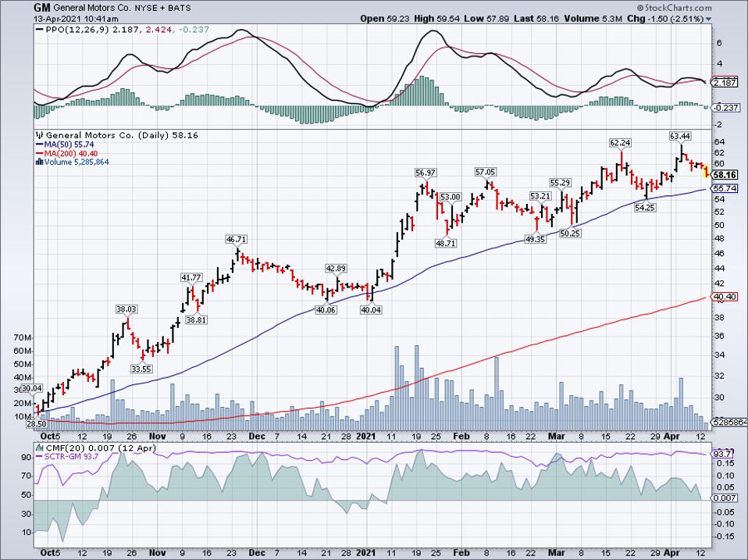
Task: Click the candlestick icon before General Motors Co. (Daily)
Action: [40, 135]
